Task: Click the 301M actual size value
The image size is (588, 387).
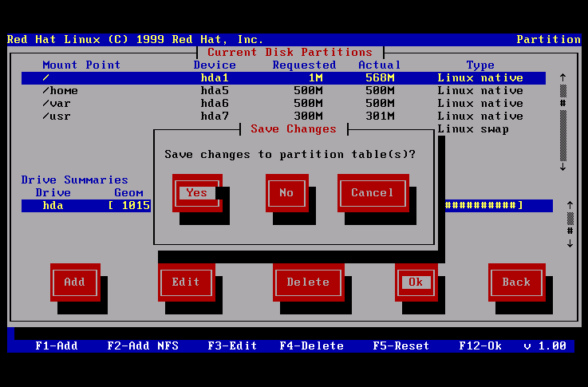Action: [381, 116]
